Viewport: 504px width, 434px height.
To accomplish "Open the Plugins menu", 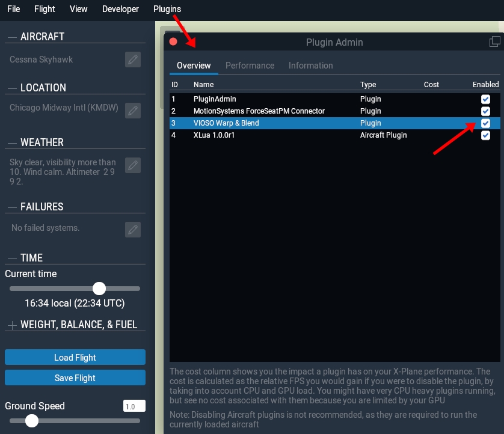I will click(x=167, y=9).
